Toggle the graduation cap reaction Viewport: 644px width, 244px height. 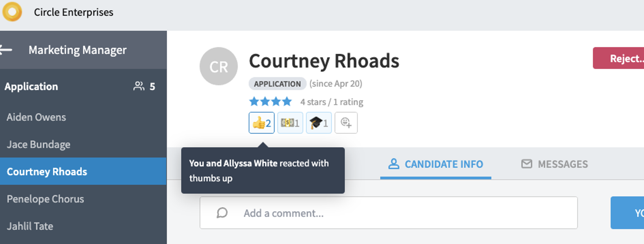(319, 123)
